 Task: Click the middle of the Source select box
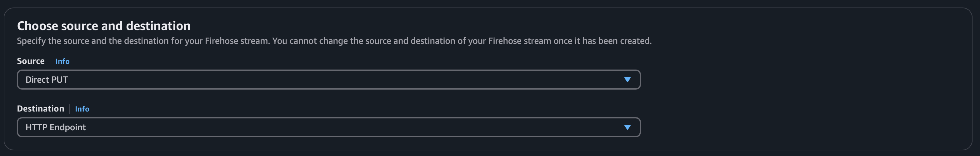329,80
